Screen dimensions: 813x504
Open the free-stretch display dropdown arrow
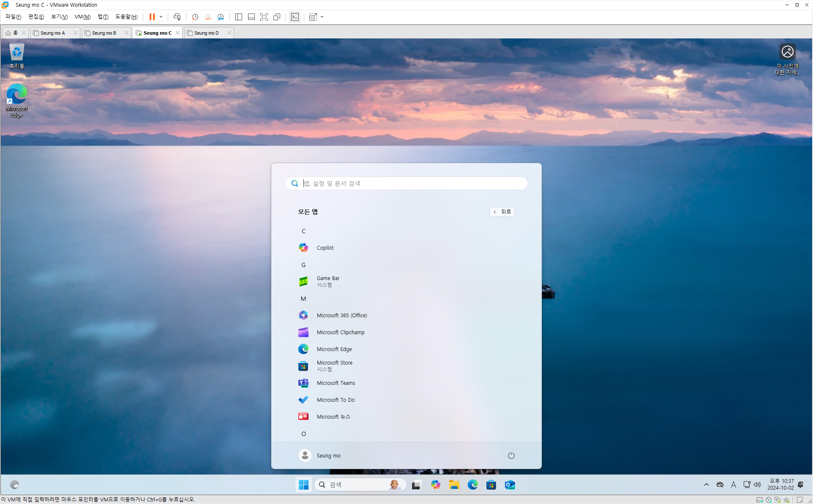[322, 17]
